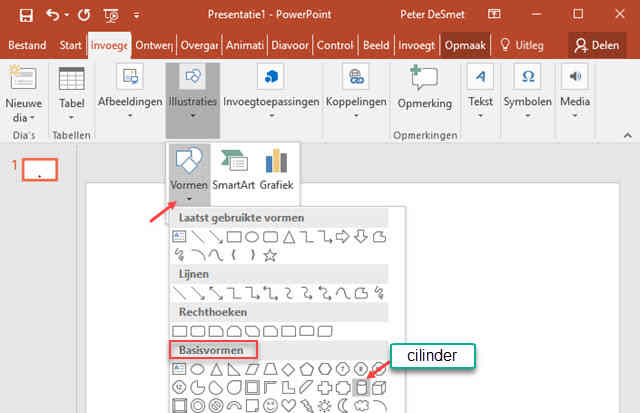Select the pie wedge shape in Basisvormen
The image size is (640, 413).
point(198,387)
